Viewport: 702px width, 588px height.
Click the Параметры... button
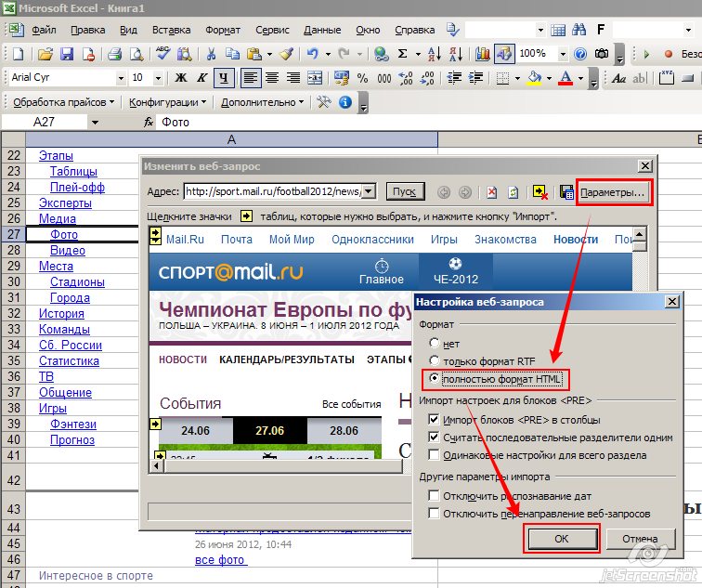click(613, 192)
